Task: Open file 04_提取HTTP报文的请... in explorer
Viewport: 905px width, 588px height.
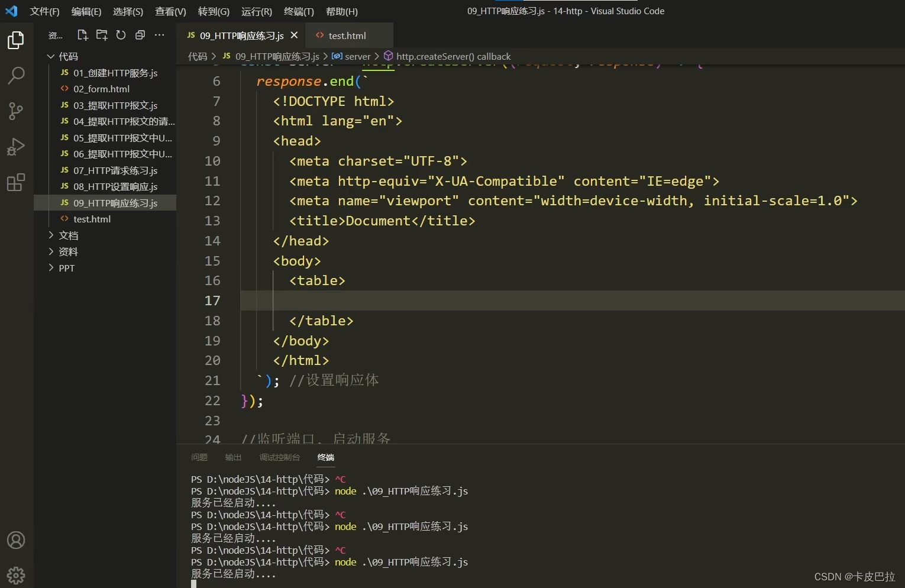Action: pyautogui.click(x=105, y=121)
